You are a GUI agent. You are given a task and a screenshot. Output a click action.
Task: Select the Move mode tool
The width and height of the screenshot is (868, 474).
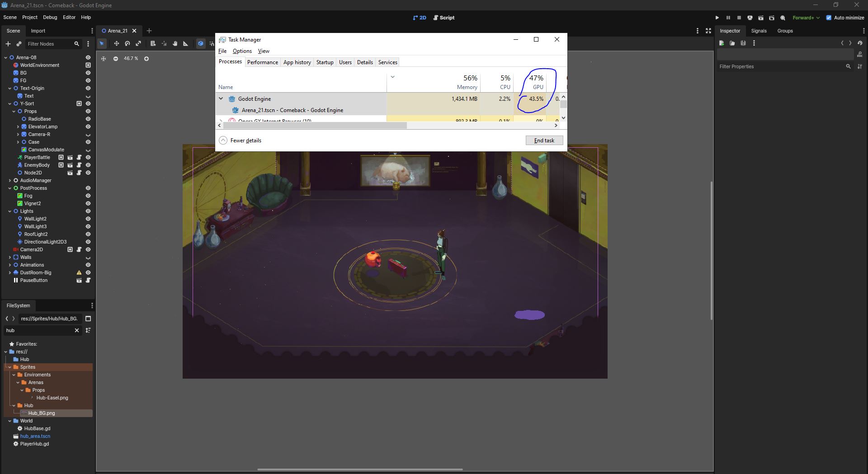pos(116,43)
